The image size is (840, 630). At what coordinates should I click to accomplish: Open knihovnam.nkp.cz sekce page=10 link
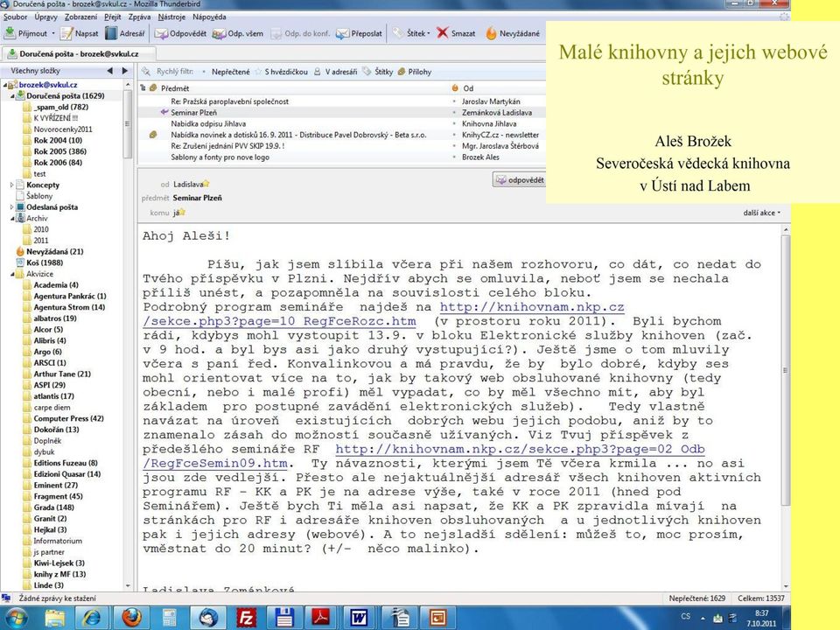point(383,314)
